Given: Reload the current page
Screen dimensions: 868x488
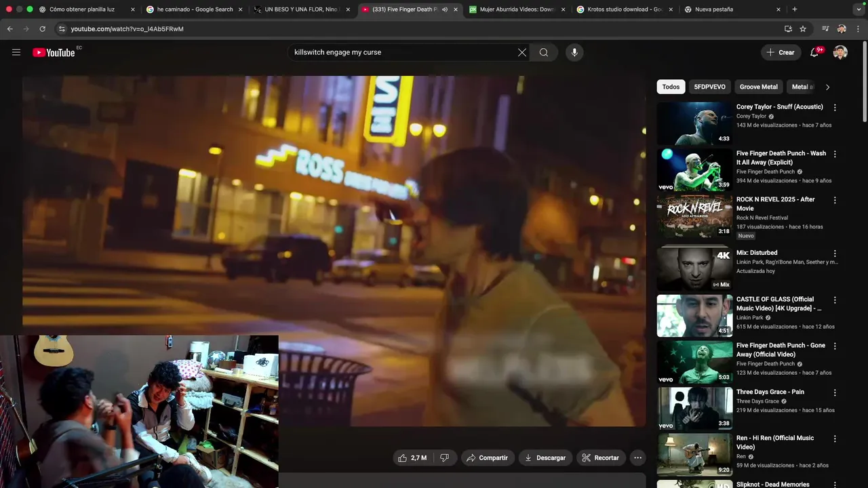Looking at the screenshot, I should tap(42, 29).
